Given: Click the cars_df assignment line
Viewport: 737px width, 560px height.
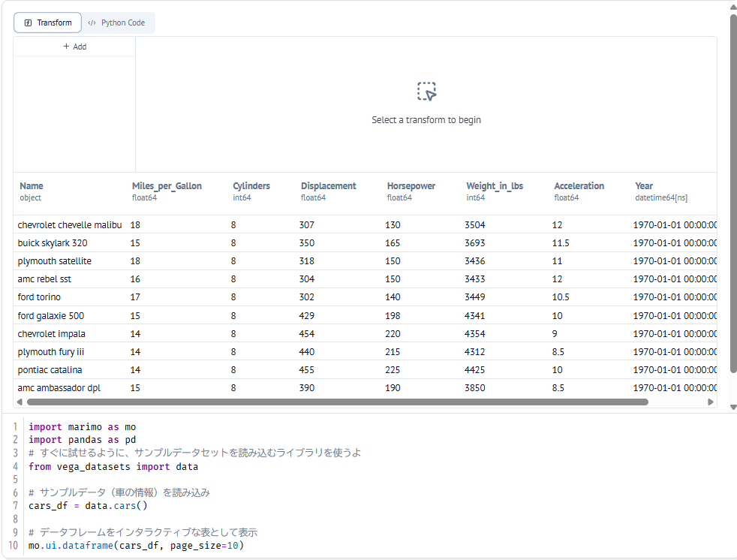Looking at the screenshot, I should point(88,506).
